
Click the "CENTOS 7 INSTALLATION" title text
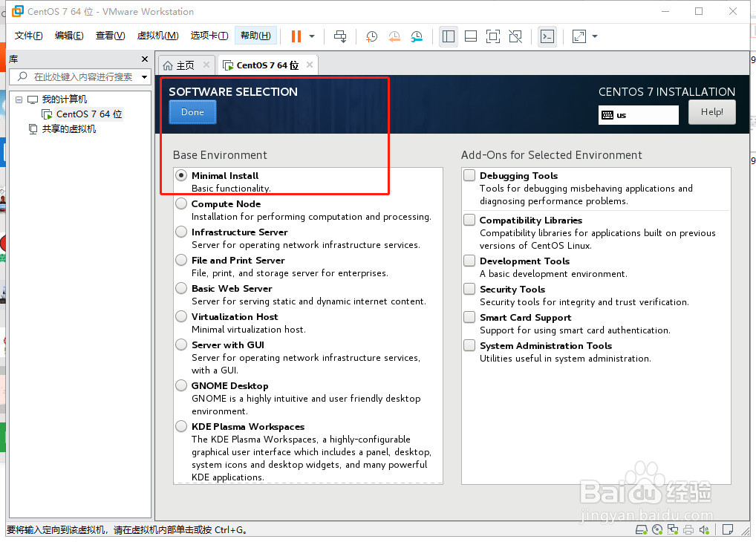click(x=667, y=92)
